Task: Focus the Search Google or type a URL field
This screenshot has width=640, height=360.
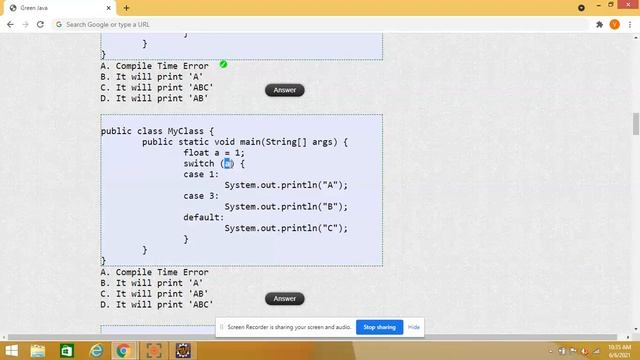Action: pos(320,24)
